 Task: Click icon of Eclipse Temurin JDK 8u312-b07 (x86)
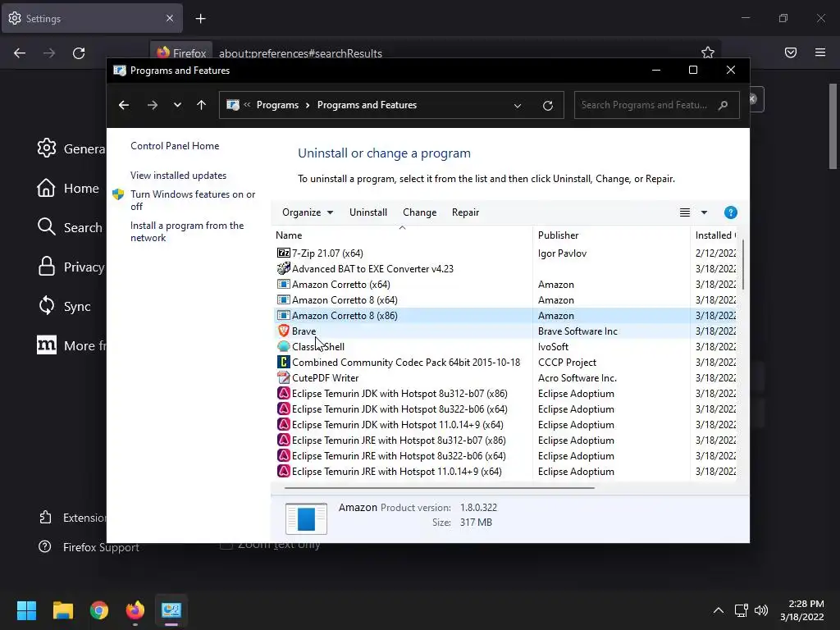coord(283,393)
